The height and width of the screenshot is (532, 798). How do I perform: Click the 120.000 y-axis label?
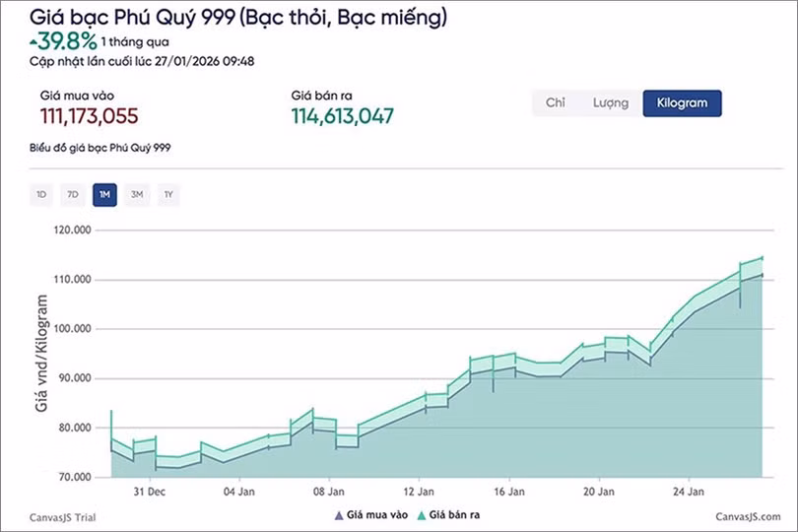point(75,230)
